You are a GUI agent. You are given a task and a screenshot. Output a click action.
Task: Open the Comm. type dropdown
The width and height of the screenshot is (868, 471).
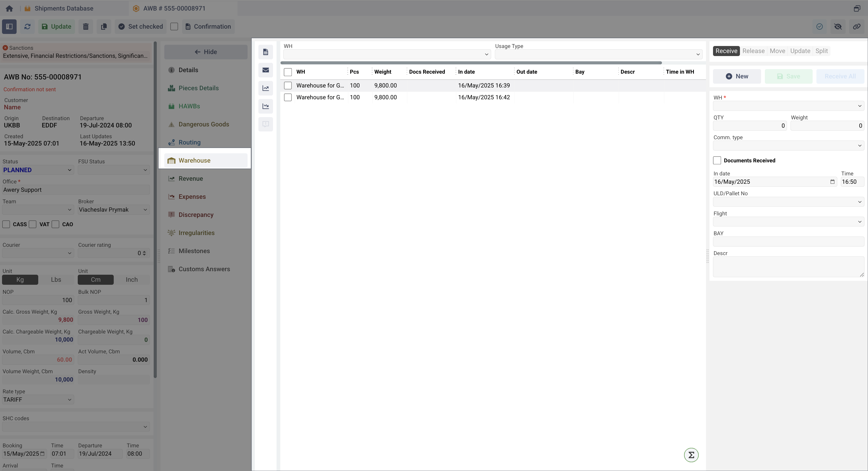[x=788, y=146]
